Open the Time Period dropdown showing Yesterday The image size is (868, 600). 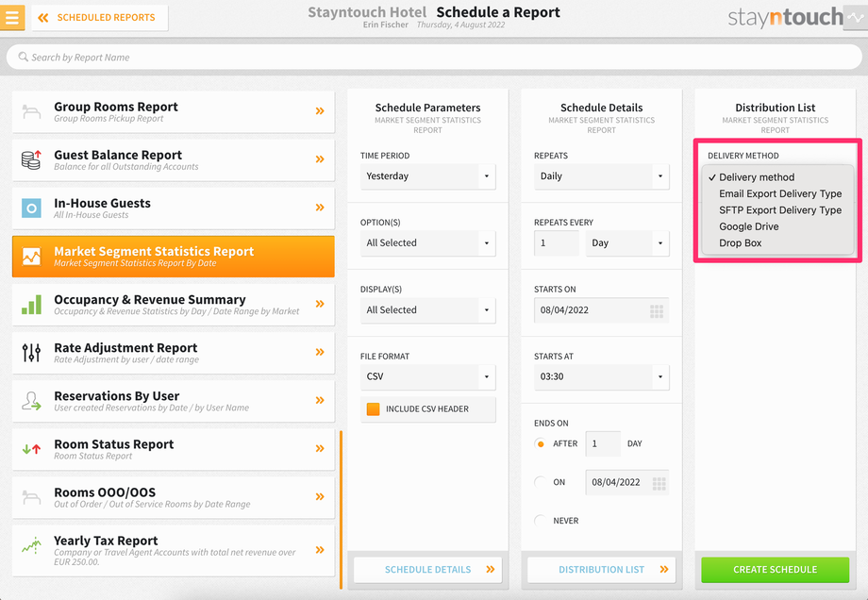[428, 176]
